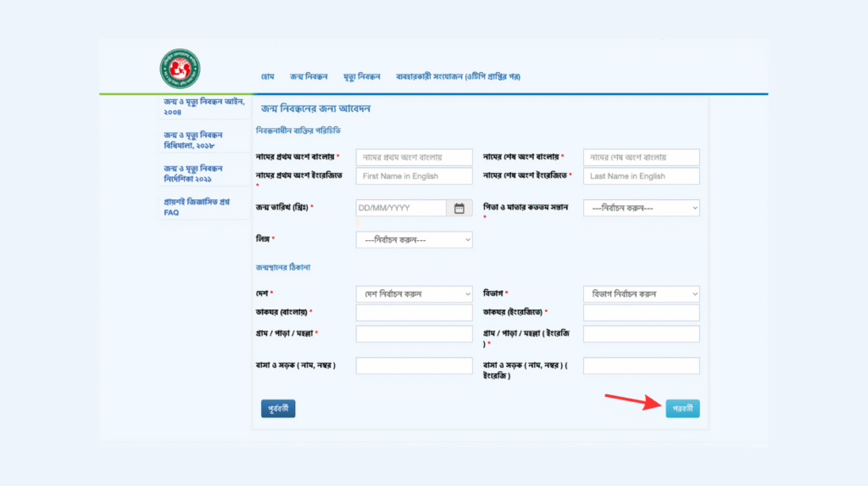The image size is (868, 486).
Task: Expand the লিঙ্গ selection dropdown
Action: pos(414,240)
